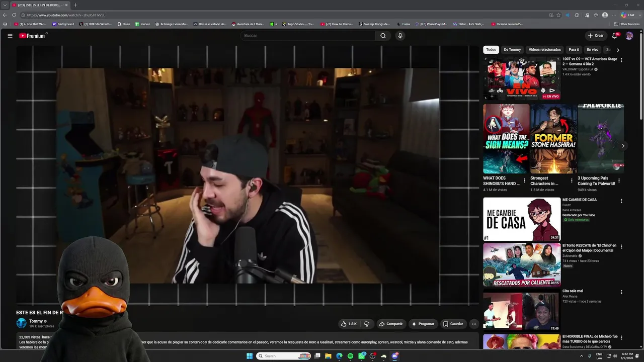This screenshot has width=644, height=362.
Task: Open WhatsApp from the taskbar
Action: [x=362, y=356]
